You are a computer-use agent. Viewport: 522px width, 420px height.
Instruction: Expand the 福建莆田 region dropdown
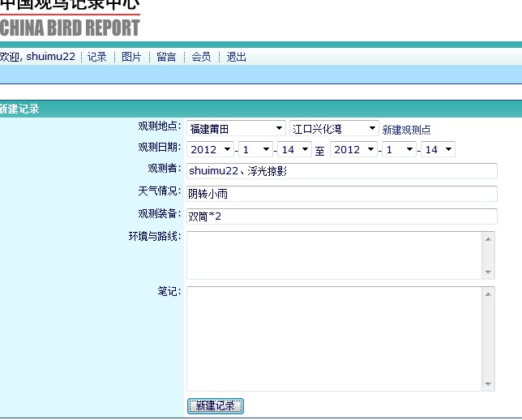(236, 129)
